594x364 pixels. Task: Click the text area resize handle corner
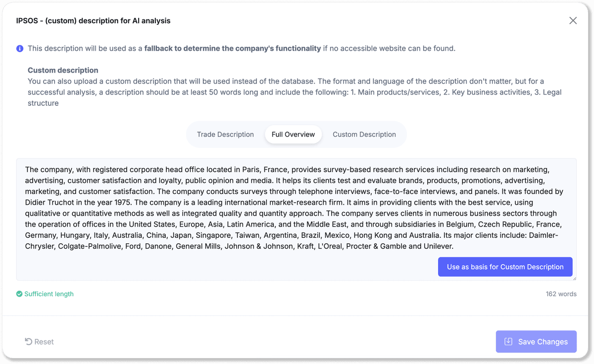574,278
